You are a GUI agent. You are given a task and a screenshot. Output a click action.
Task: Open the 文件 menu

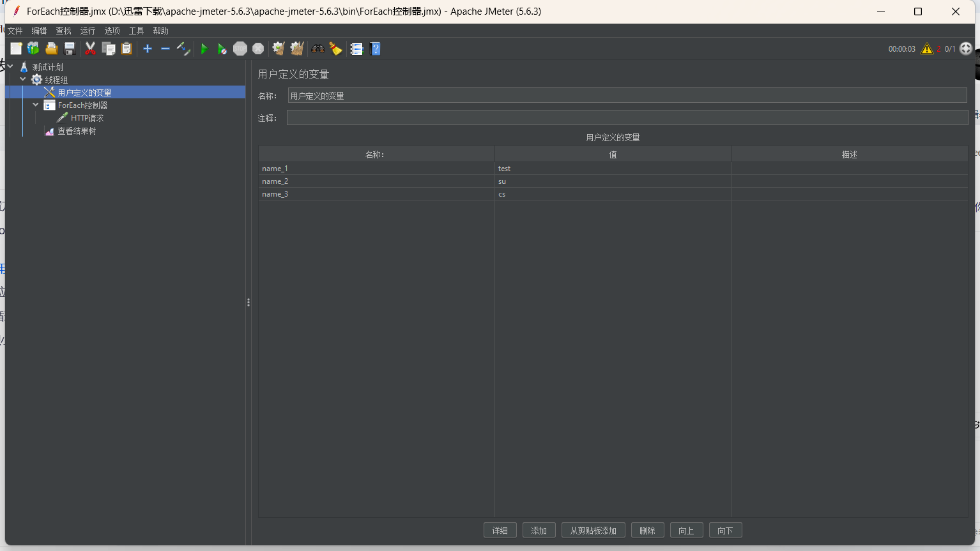point(15,31)
